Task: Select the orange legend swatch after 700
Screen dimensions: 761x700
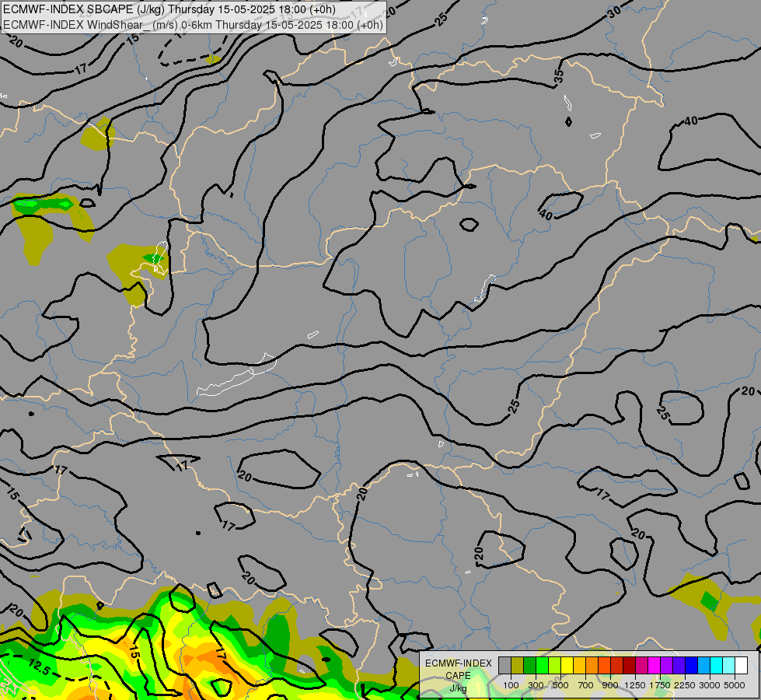Action: click(x=592, y=665)
